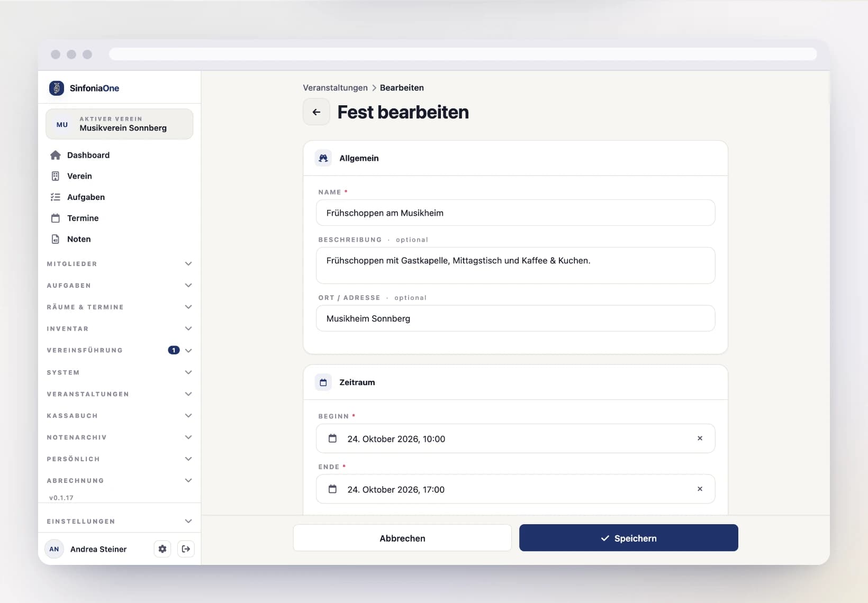Expand the Kassabuch group
This screenshot has width=868, height=603.
120,416
